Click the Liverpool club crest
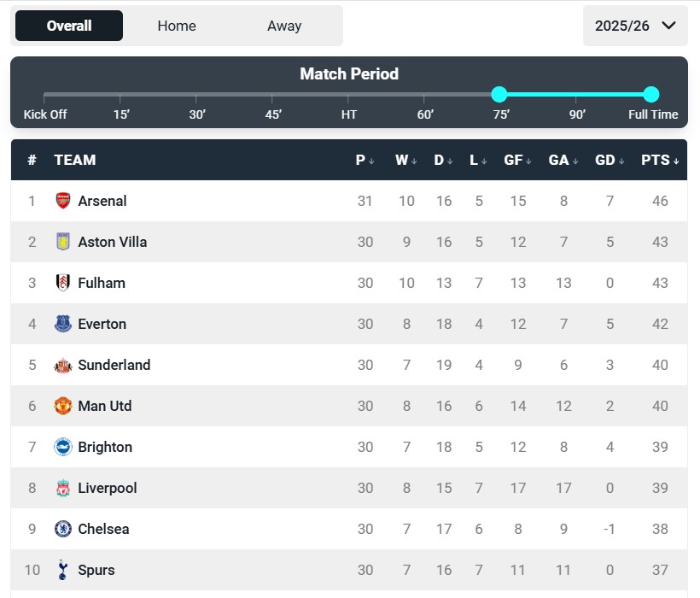Viewport: 700px width, 598px height. pos(63,488)
